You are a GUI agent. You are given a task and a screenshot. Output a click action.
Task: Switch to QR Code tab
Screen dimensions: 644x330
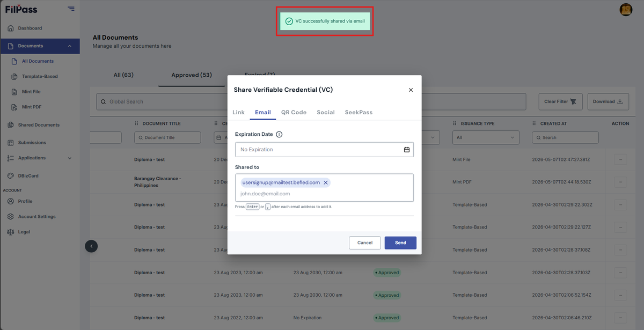(x=294, y=112)
